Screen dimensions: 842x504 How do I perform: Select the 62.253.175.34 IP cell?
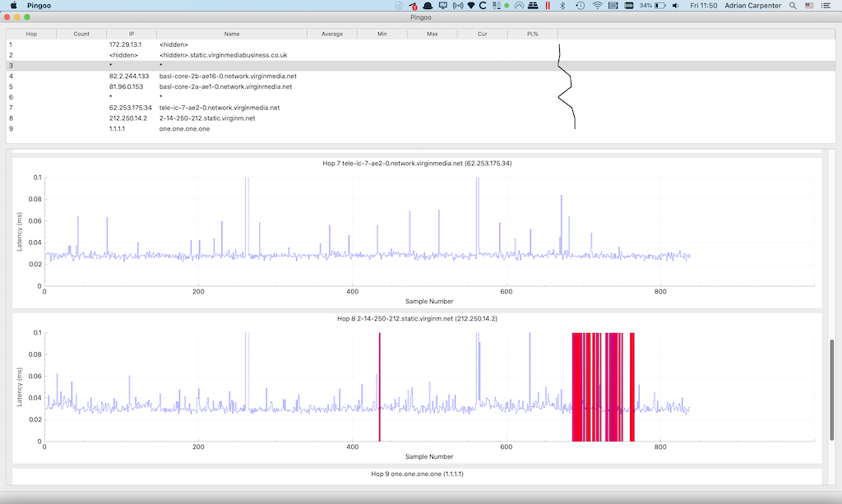(131, 108)
